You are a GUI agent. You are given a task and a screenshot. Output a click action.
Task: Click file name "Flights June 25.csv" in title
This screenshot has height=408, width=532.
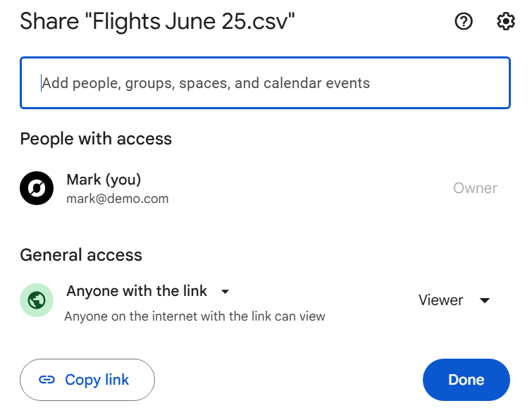click(x=189, y=22)
